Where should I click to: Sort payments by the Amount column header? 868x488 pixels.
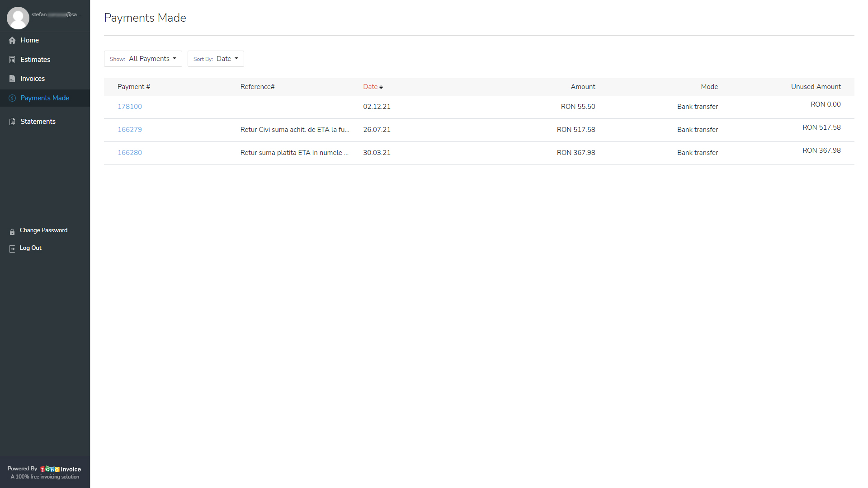583,86
